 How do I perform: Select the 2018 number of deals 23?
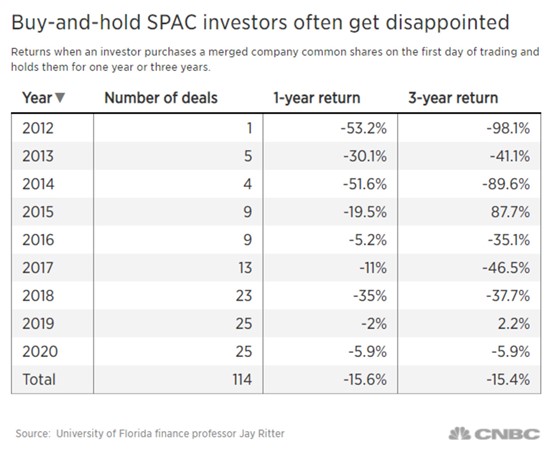(x=178, y=296)
